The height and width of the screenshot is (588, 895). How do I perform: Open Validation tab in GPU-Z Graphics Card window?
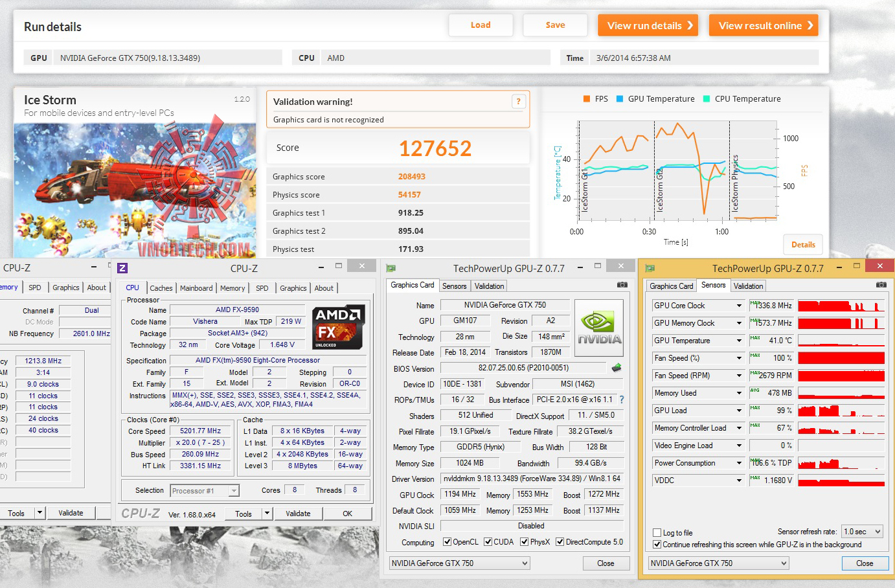pyautogui.click(x=490, y=286)
